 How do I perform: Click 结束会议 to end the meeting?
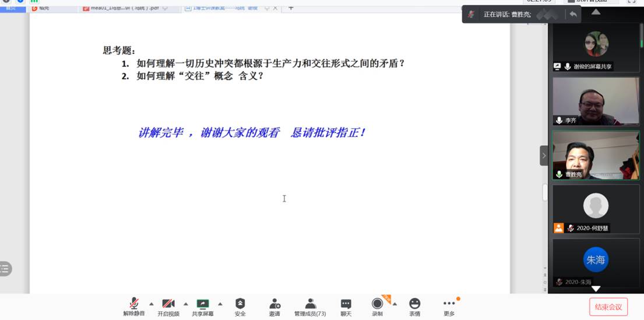(x=608, y=307)
